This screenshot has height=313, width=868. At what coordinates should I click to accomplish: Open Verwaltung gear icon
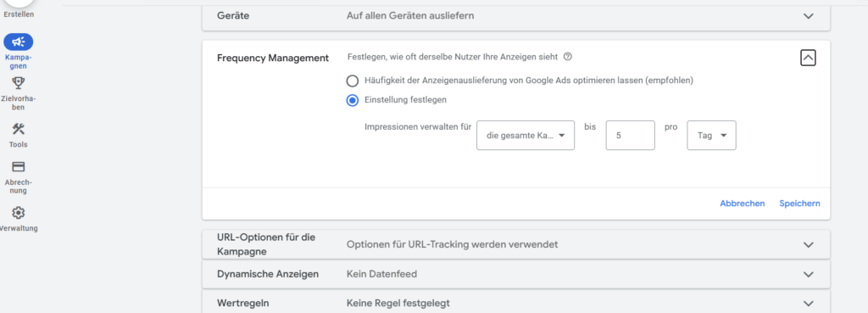(19, 213)
